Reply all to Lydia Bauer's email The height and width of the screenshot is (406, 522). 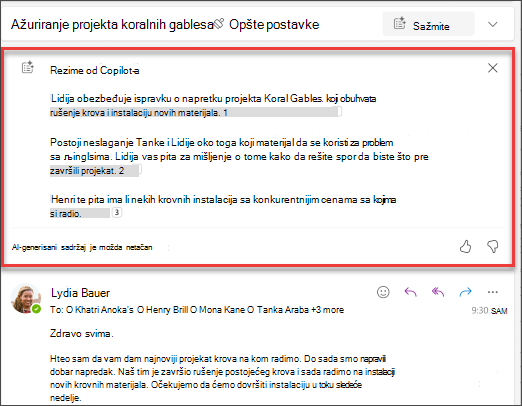(438, 292)
